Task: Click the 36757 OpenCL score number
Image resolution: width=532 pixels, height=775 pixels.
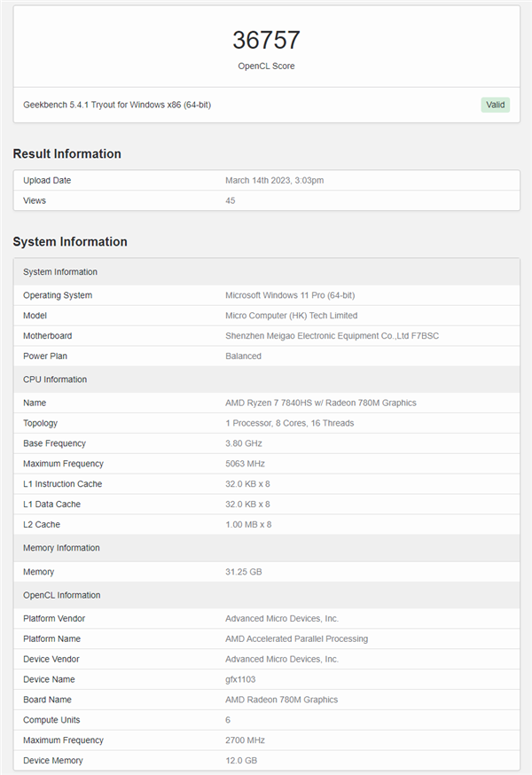Action: [x=266, y=40]
